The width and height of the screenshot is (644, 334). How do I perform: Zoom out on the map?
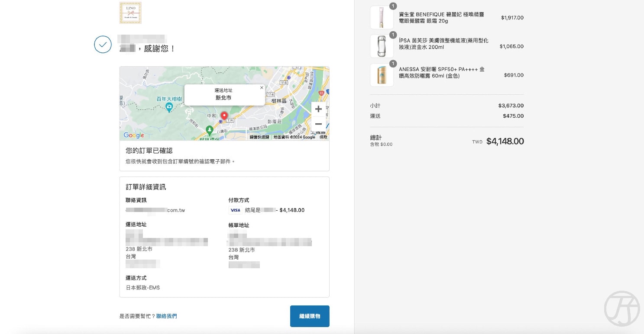click(x=318, y=124)
